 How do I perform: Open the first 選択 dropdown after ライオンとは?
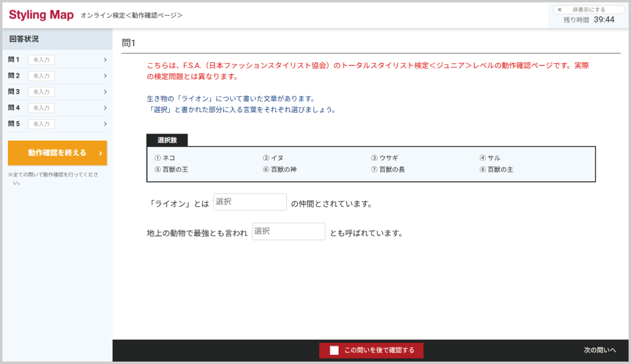coord(250,202)
